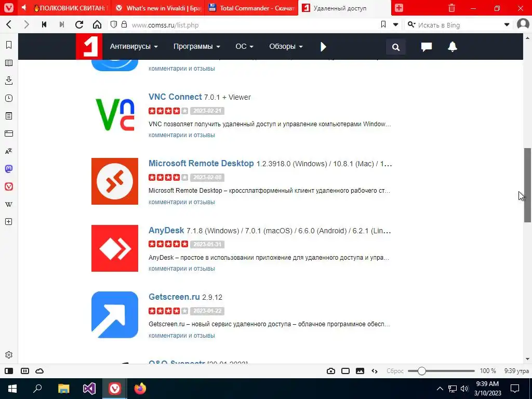Switch to What's new in Vivaldi tab

click(x=158, y=8)
